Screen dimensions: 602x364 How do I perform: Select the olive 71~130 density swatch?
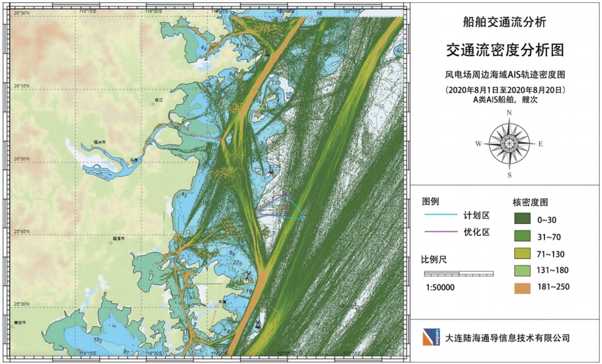[x=522, y=253]
